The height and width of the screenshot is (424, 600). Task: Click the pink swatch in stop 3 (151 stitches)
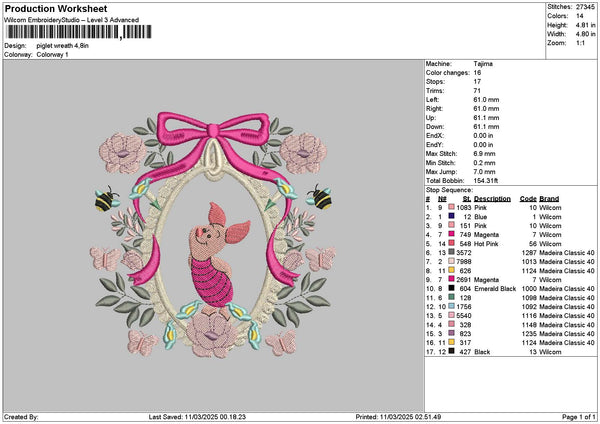click(452, 225)
